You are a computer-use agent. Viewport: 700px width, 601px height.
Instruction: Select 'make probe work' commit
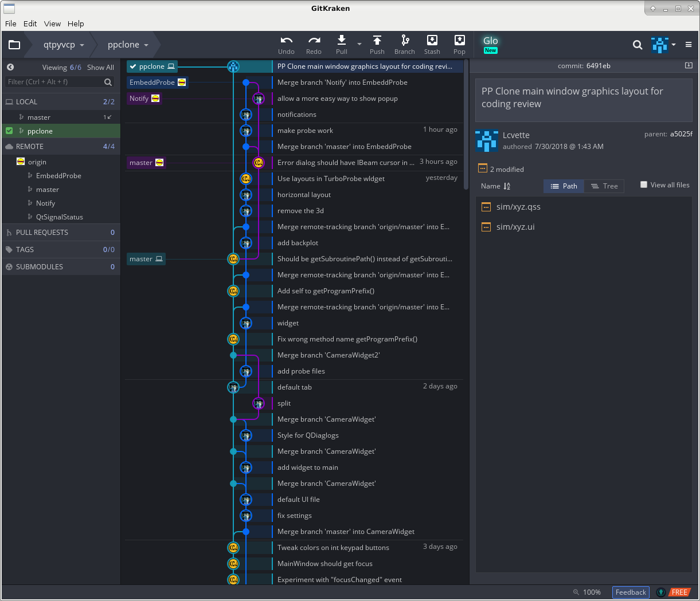(367, 131)
